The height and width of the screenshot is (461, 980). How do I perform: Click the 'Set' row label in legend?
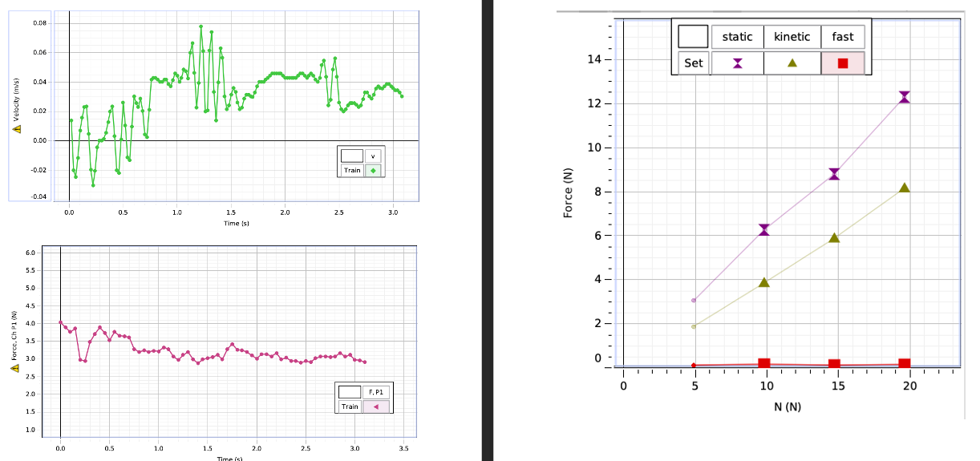click(x=694, y=63)
